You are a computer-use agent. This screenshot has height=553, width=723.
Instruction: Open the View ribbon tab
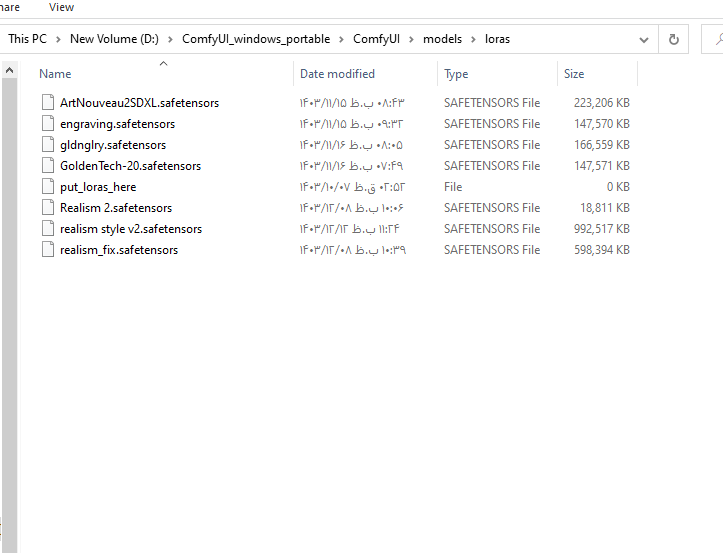(x=61, y=7)
